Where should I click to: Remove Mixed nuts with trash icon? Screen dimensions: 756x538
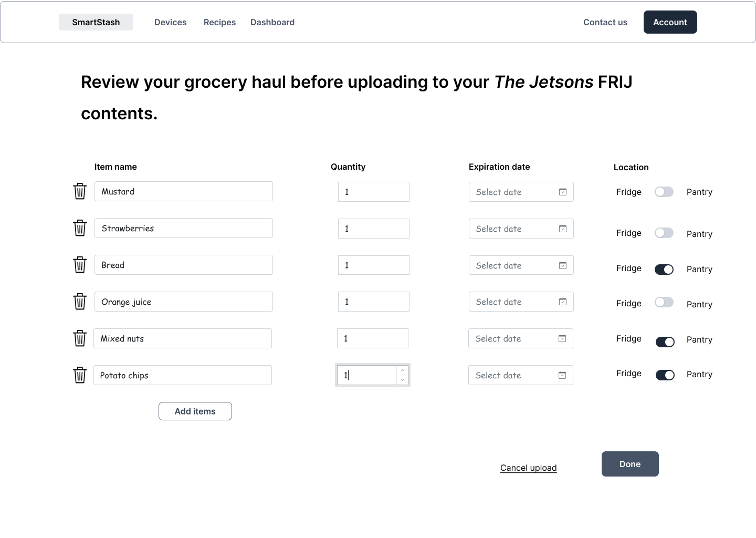80,338
